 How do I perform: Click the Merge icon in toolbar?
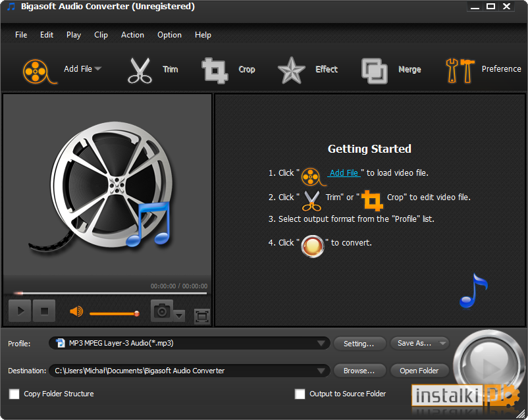375,70
